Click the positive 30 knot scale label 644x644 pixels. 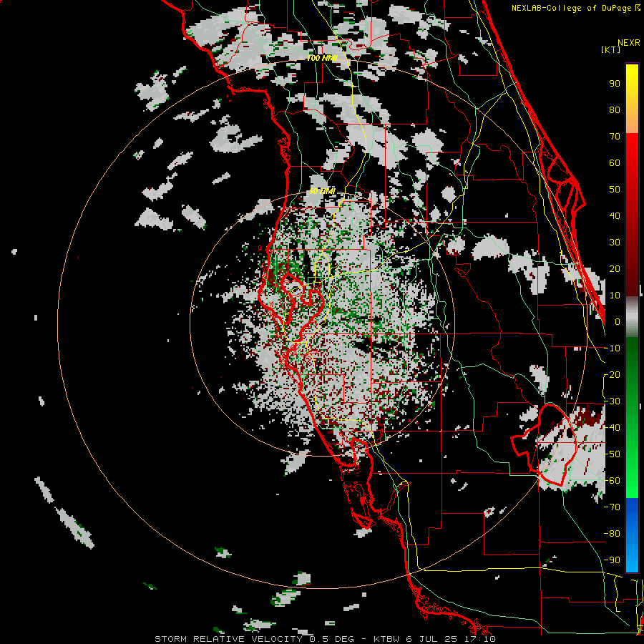(x=615, y=243)
